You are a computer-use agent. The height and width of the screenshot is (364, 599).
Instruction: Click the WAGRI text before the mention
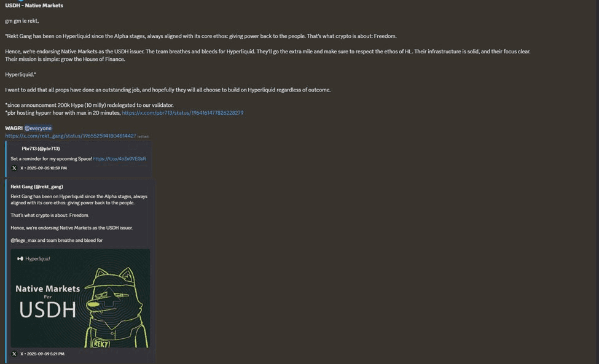pyautogui.click(x=14, y=128)
